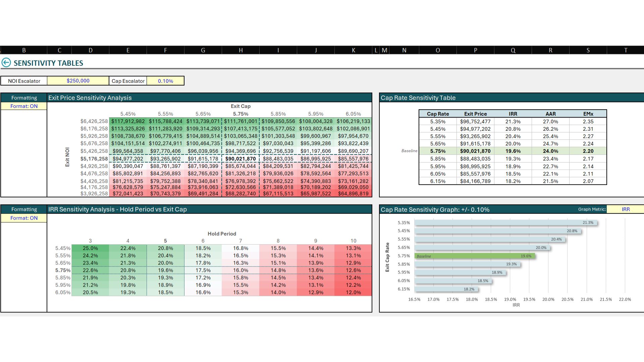Open the Graph Metric IRR dropdown
This screenshot has width=644, height=362.
625,209
